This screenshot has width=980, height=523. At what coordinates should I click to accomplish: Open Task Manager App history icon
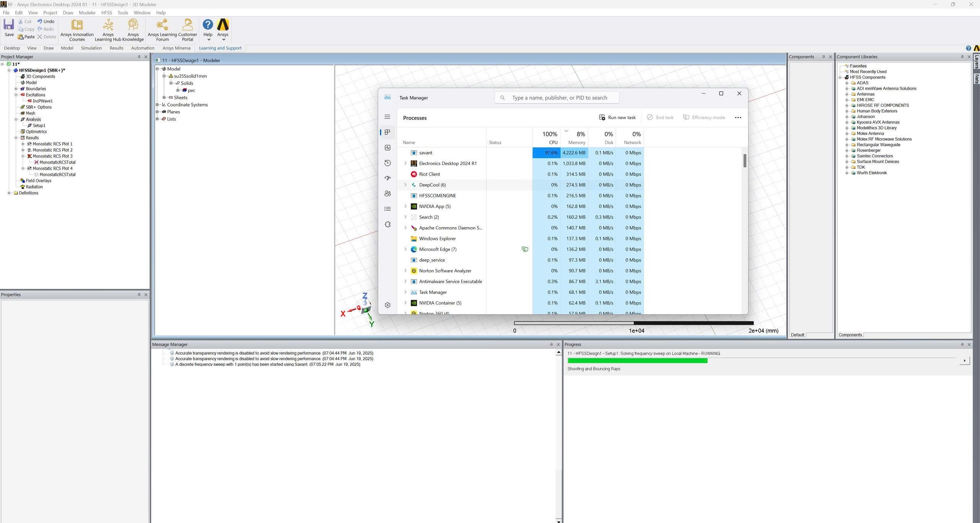click(x=387, y=163)
